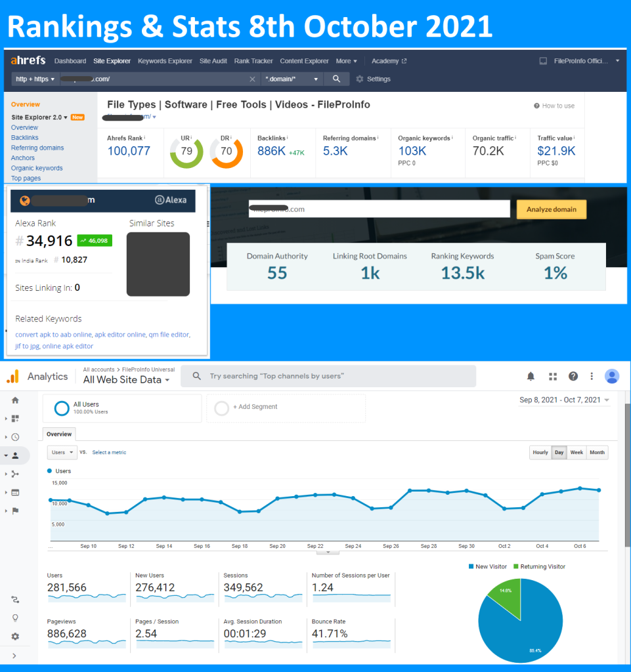This screenshot has height=672, width=631.
Task: Click Select a metric link
Action: [109, 452]
